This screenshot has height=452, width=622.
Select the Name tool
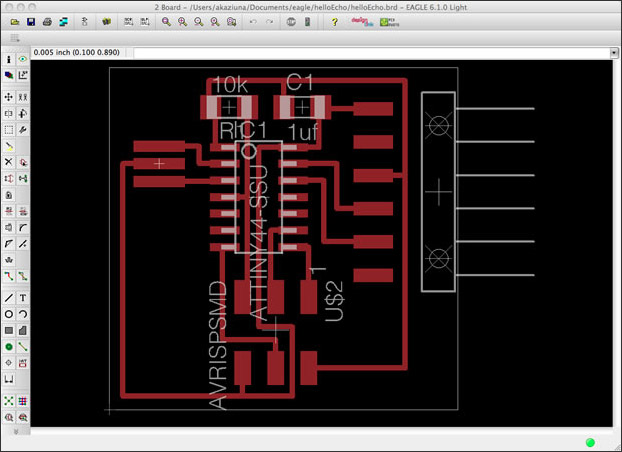pos(9,211)
